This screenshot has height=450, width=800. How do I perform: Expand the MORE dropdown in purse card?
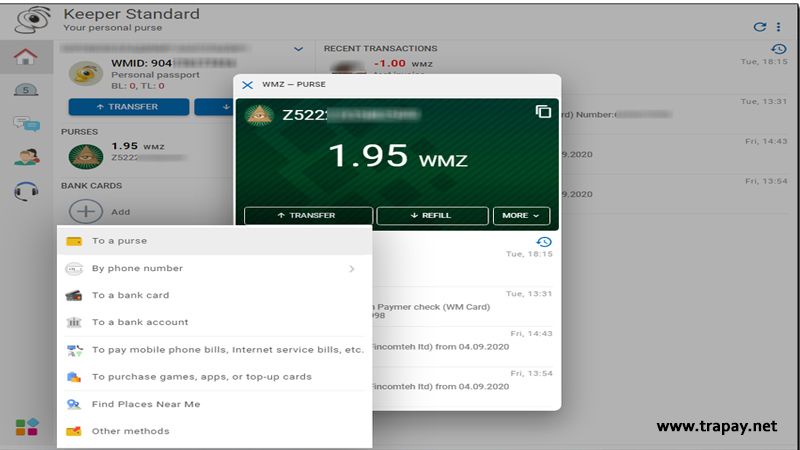[521, 215]
